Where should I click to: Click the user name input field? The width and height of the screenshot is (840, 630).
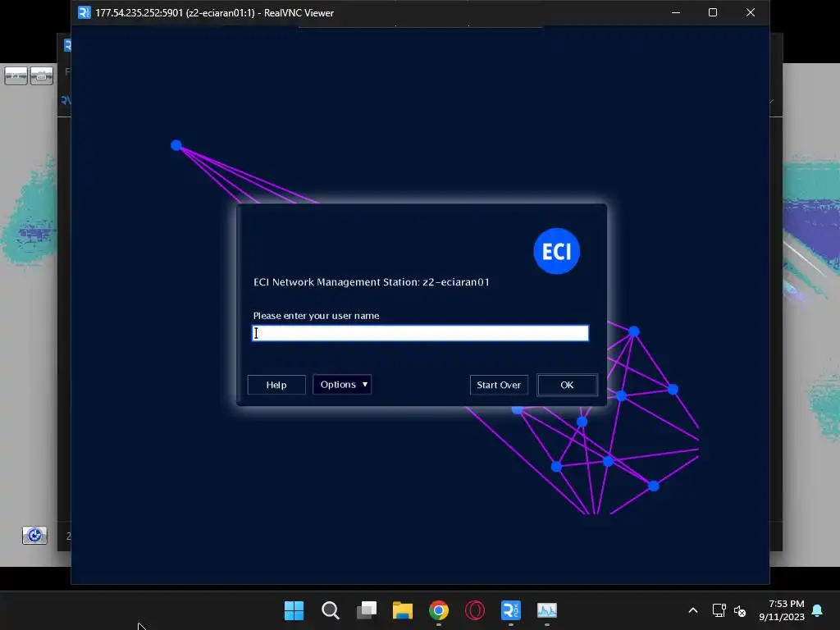coord(421,333)
